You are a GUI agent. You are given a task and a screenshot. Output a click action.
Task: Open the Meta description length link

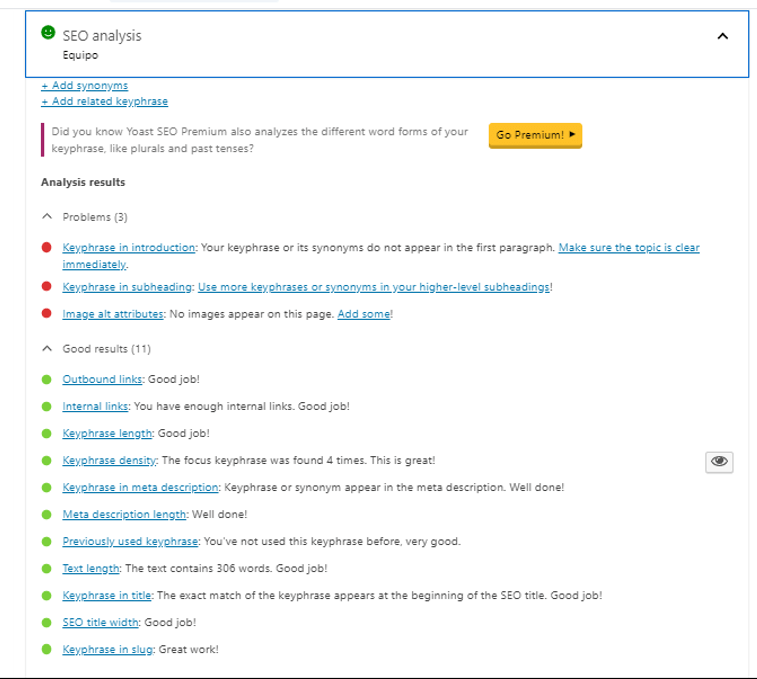click(x=124, y=515)
